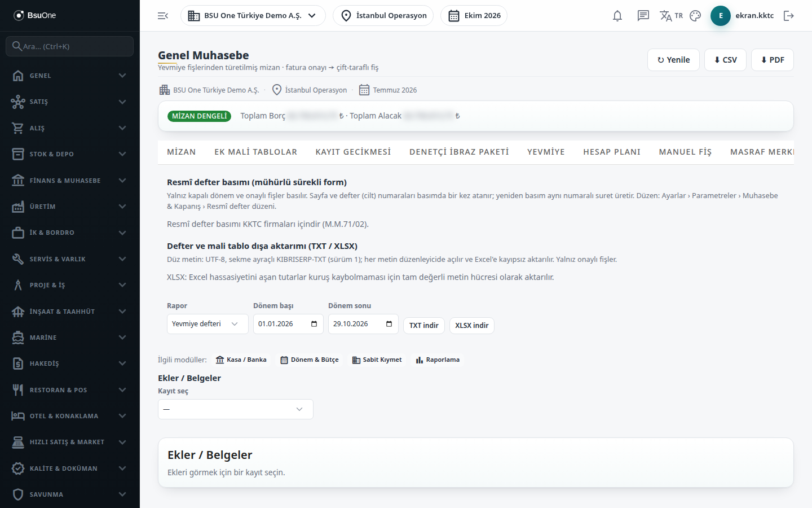Expand SATIŞ sidebar section
This screenshot has height=508, width=812.
[x=70, y=102]
